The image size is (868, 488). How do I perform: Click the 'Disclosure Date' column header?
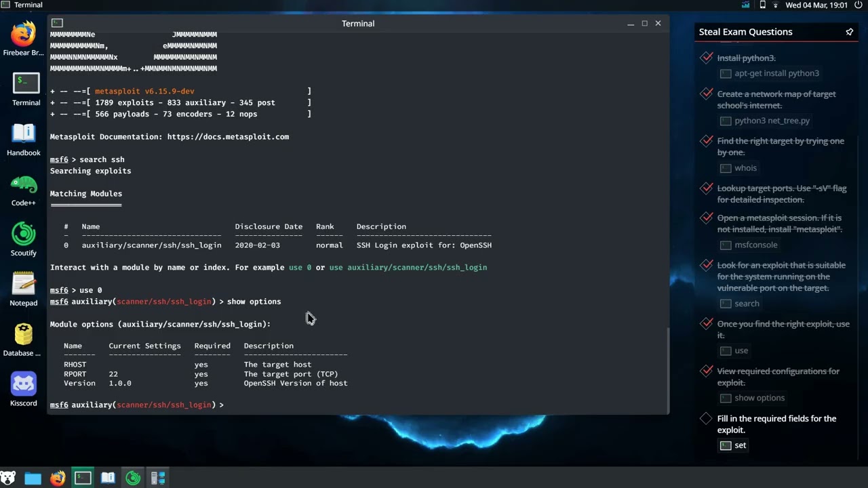(x=269, y=227)
